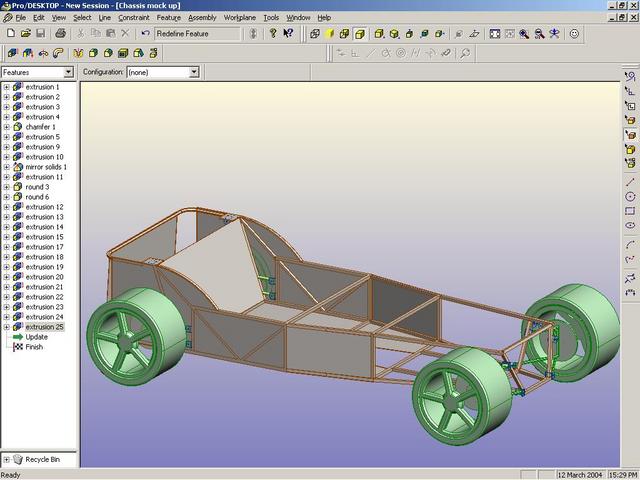Choose the transparent view cube icon
Screen dimensions: 640x480
344,33
